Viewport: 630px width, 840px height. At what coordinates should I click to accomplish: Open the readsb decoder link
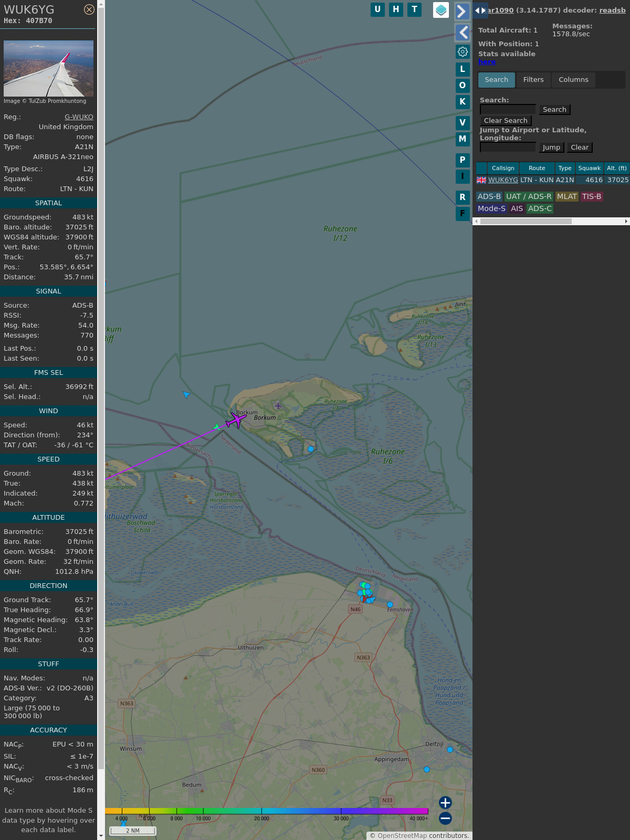tap(612, 10)
